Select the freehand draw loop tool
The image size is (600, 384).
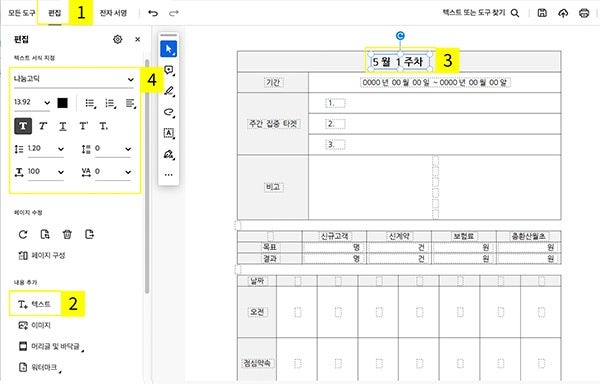pos(169,112)
